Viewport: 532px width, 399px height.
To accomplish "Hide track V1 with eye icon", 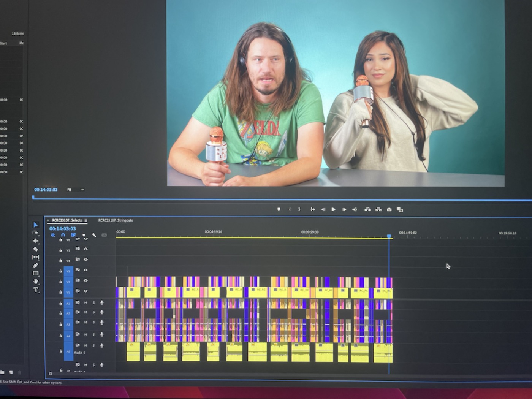I will [x=85, y=291].
